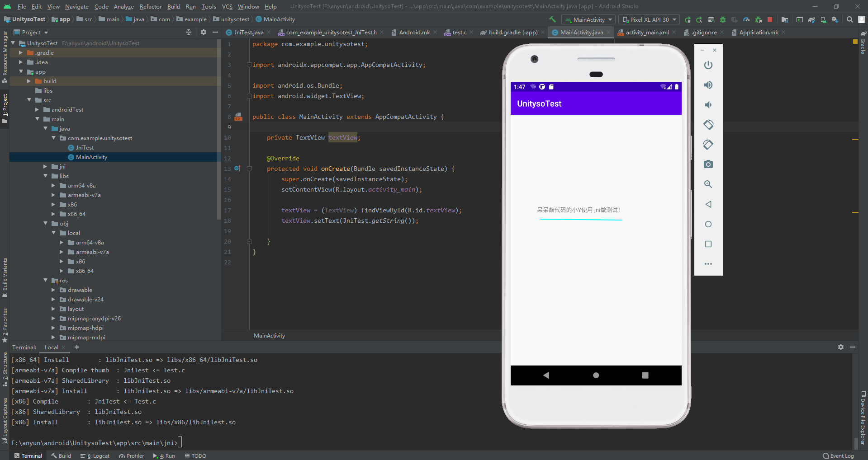Take emulator screenshot camera icon
This screenshot has width=868, height=460.
[x=708, y=164]
